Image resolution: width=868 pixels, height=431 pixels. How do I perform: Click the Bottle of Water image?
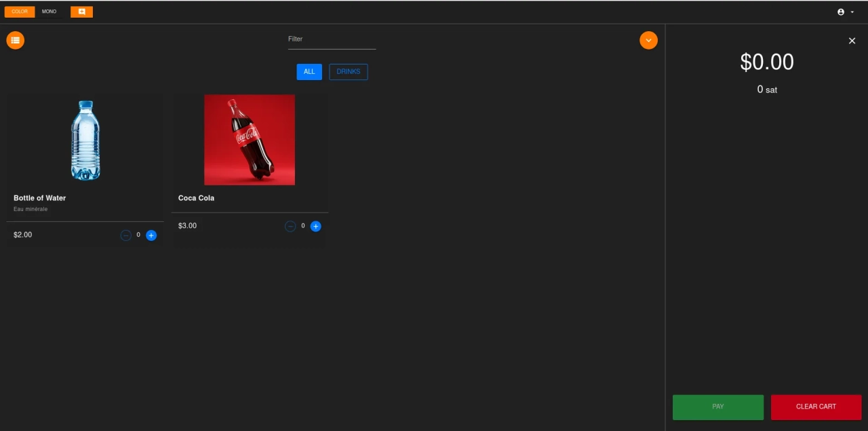tap(85, 140)
